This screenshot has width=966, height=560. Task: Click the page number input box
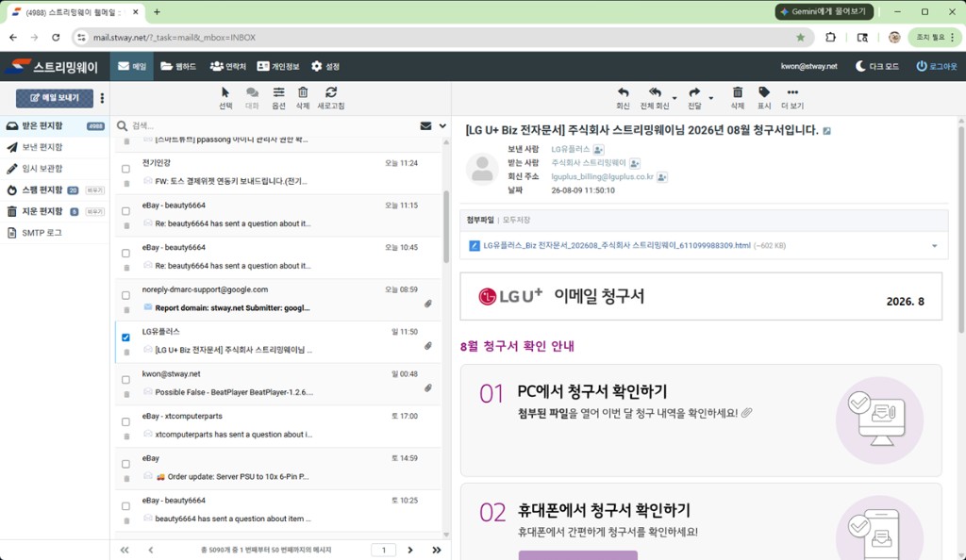384,551
